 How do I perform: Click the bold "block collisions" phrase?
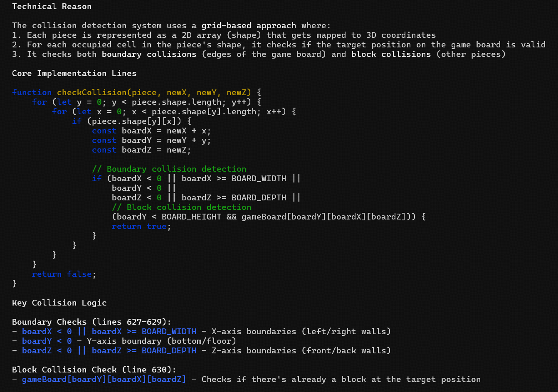coord(391,54)
